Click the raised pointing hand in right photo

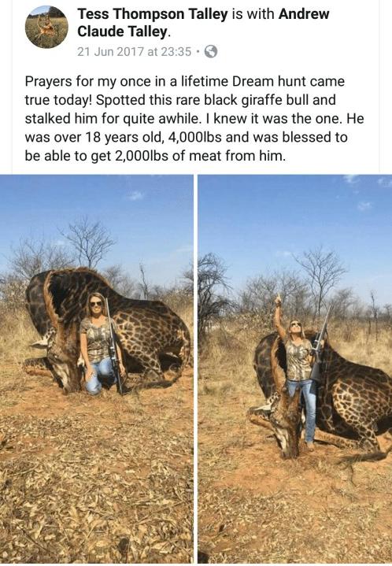pos(278,301)
